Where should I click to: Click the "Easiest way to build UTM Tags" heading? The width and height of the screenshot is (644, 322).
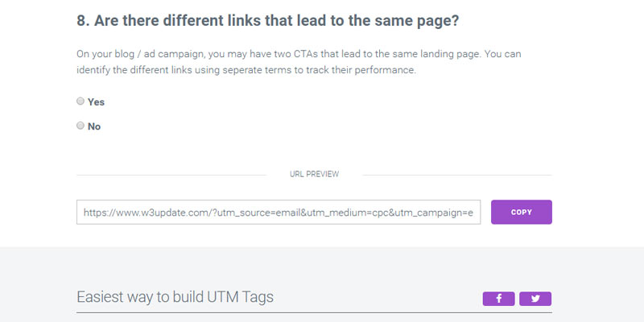coord(175,297)
